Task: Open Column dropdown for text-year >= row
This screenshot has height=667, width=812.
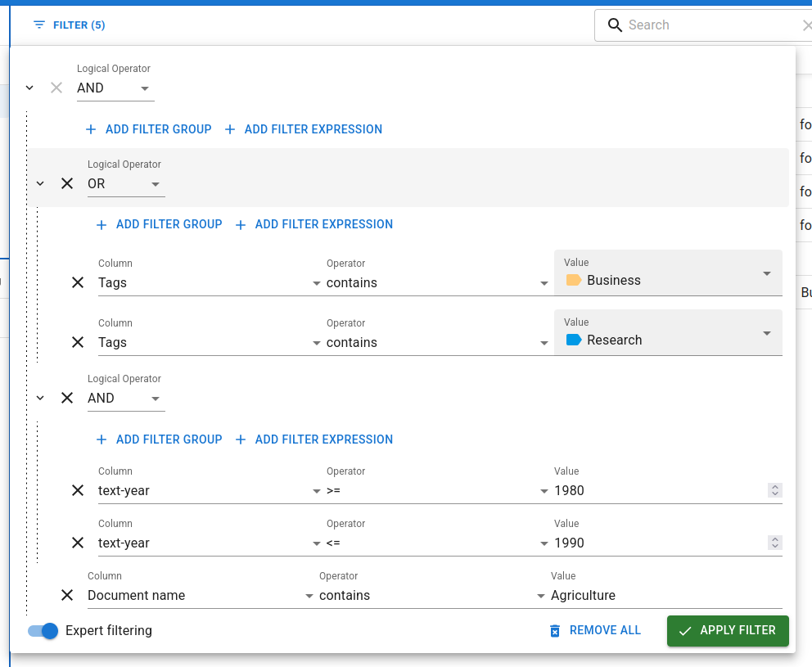Action: click(210, 490)
